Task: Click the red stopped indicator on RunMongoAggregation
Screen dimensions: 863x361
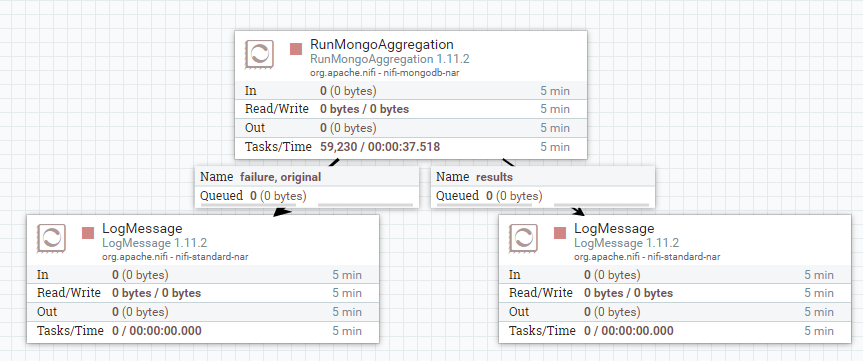Action: tap(296, 49)
